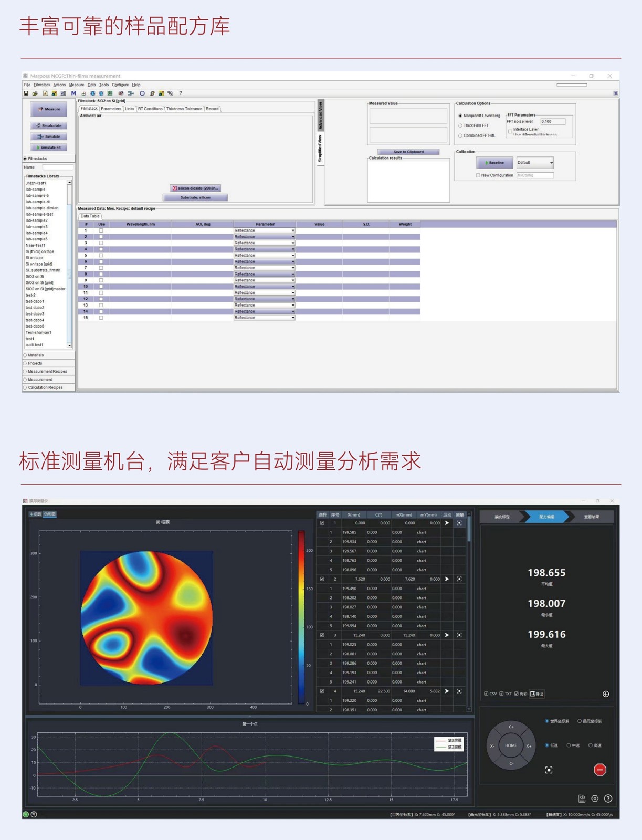Select the Thick Film FFT radio button
The image size is (642, 840).
click(x=460, y=125)
